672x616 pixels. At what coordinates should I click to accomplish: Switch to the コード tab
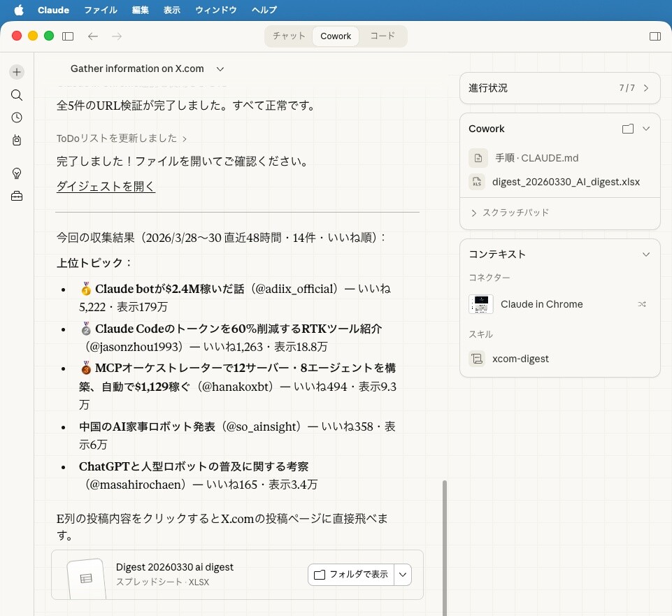coord(383,36)
